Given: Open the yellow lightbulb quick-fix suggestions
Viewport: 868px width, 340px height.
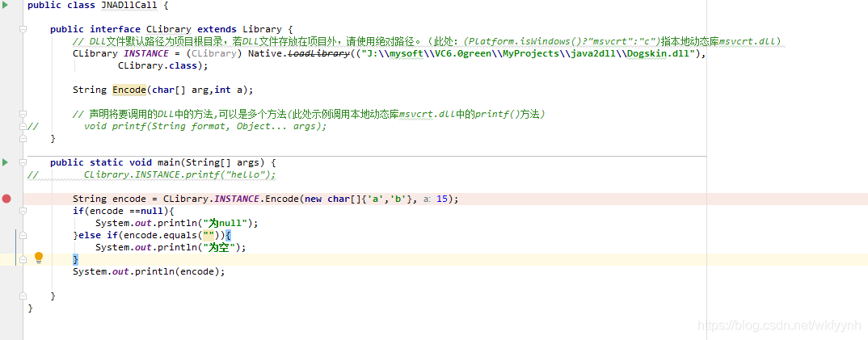Looking at the screenshot, I should pyautogui.click(x=39, y=257).
